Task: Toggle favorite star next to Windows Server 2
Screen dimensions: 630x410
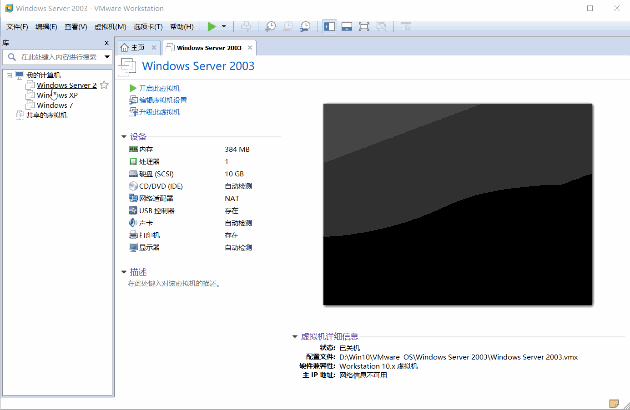Action: 104,85
